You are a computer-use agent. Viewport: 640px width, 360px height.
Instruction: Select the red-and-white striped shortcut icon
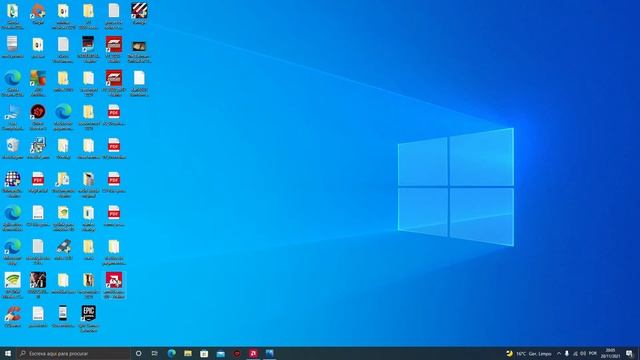pos(139,11)
